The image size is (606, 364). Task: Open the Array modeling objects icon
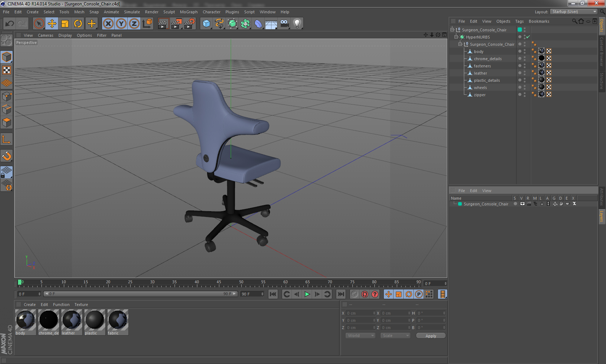point(245,24)
